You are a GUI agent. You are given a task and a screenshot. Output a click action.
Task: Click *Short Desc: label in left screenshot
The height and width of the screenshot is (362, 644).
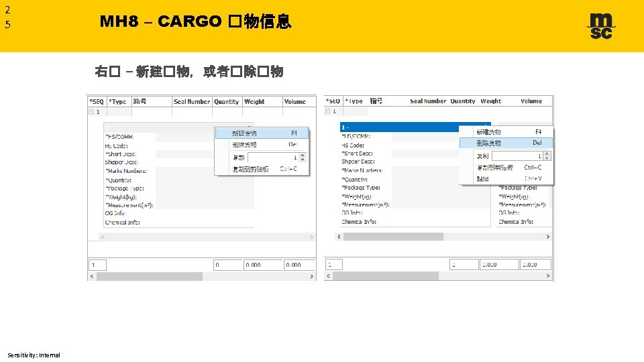121,154
